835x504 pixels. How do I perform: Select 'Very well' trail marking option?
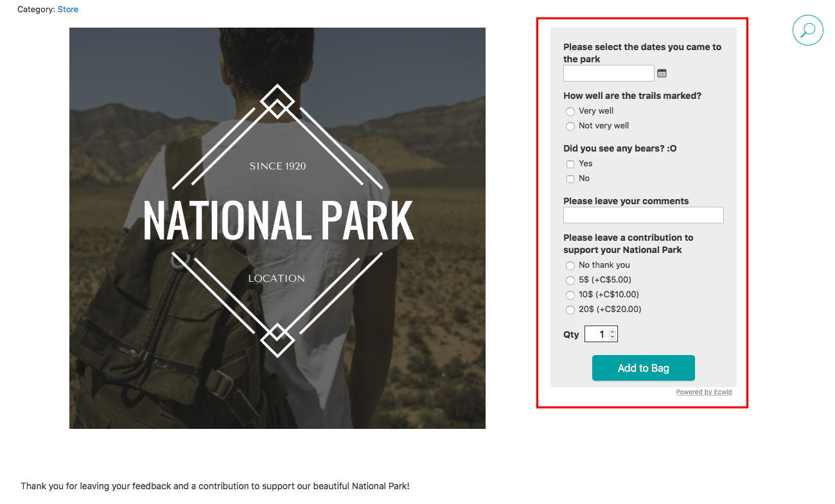pos(570,112)
